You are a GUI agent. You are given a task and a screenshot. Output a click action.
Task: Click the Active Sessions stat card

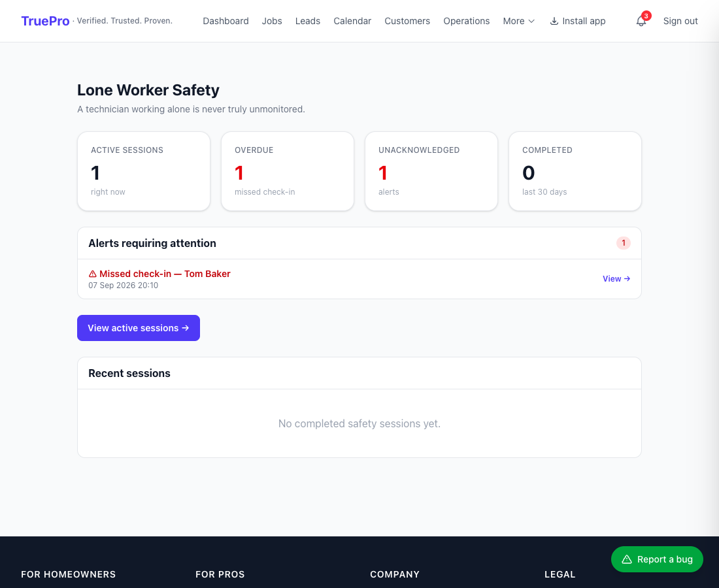tap(144, 171)
